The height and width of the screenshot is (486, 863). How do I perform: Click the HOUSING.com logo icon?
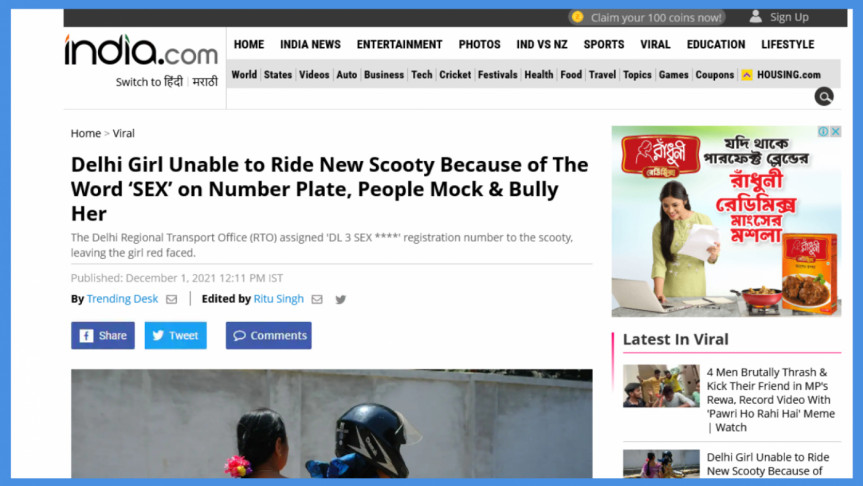point(747,75)
